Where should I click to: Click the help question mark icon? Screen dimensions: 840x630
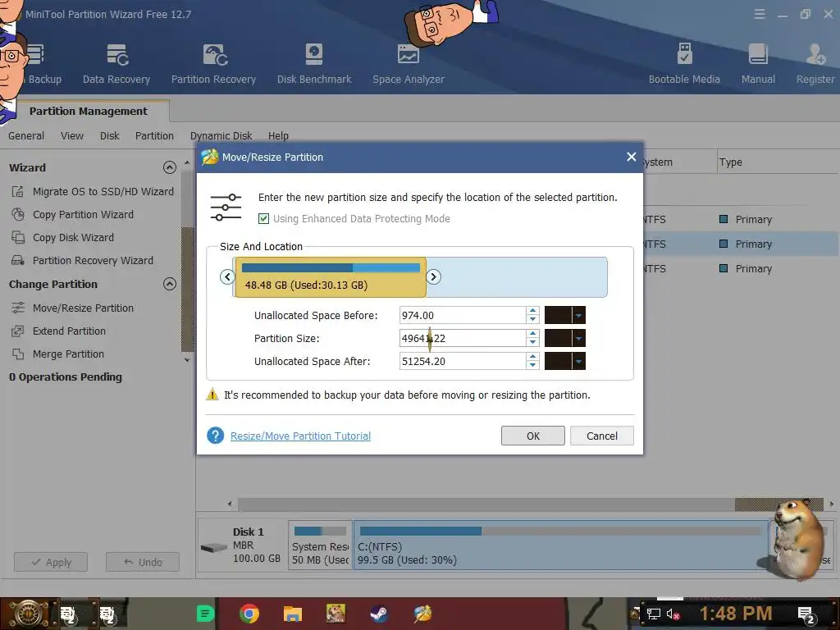click(216, 436)
